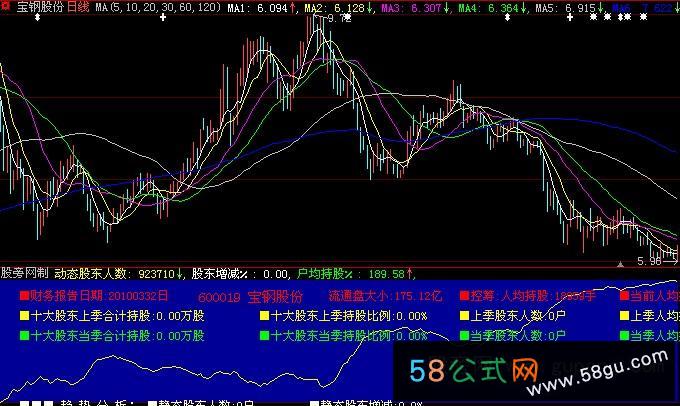Click the red square before 财务报告日期
680x406 pixels.
click(24, 296)
